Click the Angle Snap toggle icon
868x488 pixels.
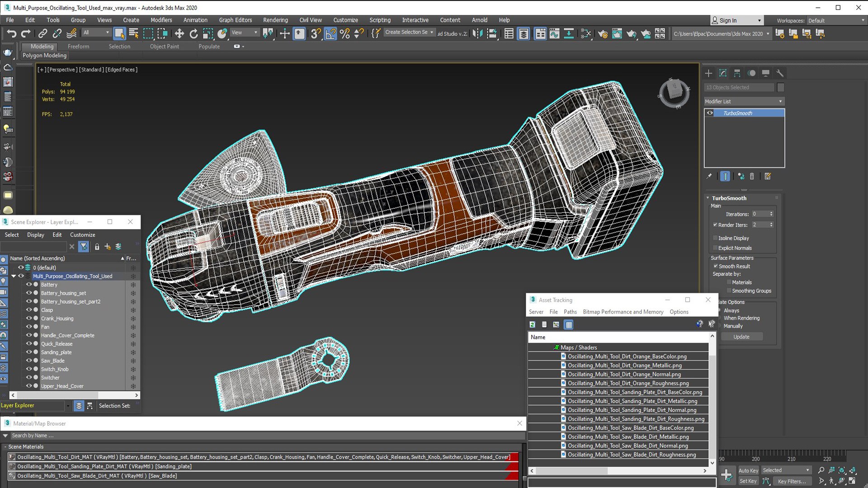tap(330, 33)
